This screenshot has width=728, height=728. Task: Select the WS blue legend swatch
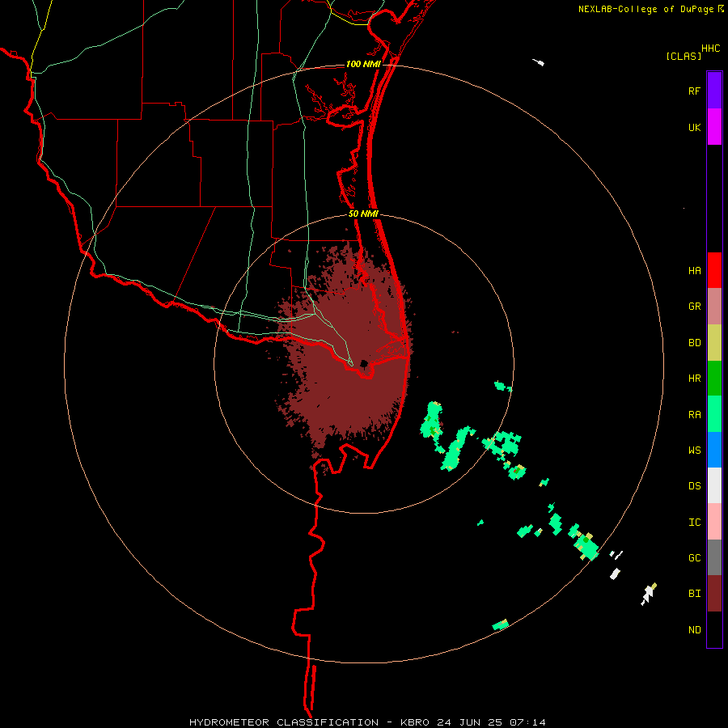point(714,450)
